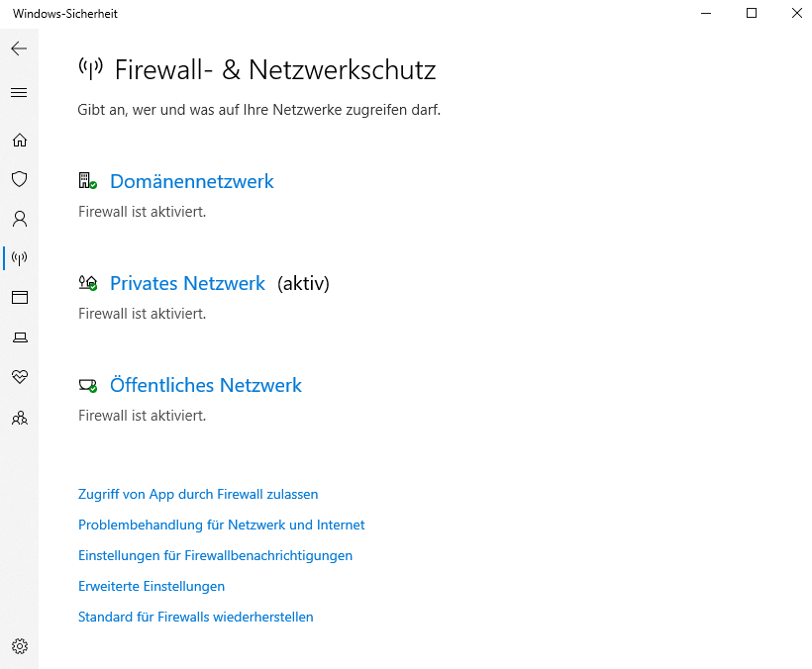This screenshot has width=812, height=669.
Task: Open Domänennetzwerk firewall settings
Action: tap(191, 182)
